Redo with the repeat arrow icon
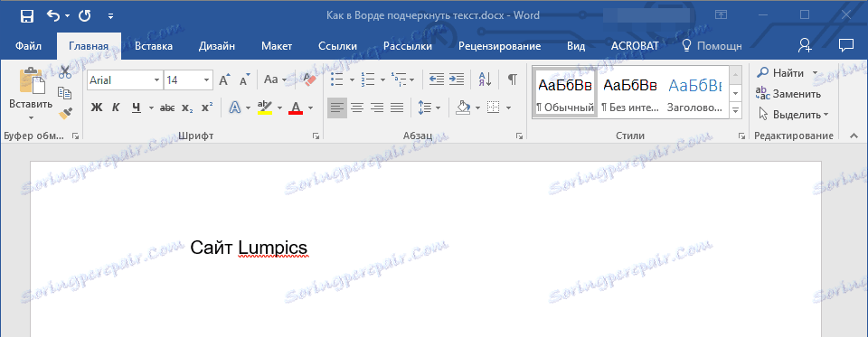 coord(85,16)
